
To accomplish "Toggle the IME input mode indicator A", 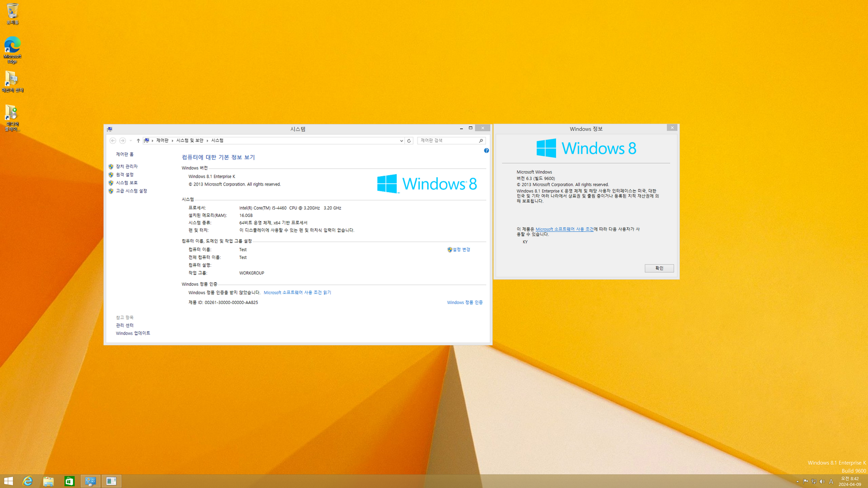I will [x=831, y=482].
